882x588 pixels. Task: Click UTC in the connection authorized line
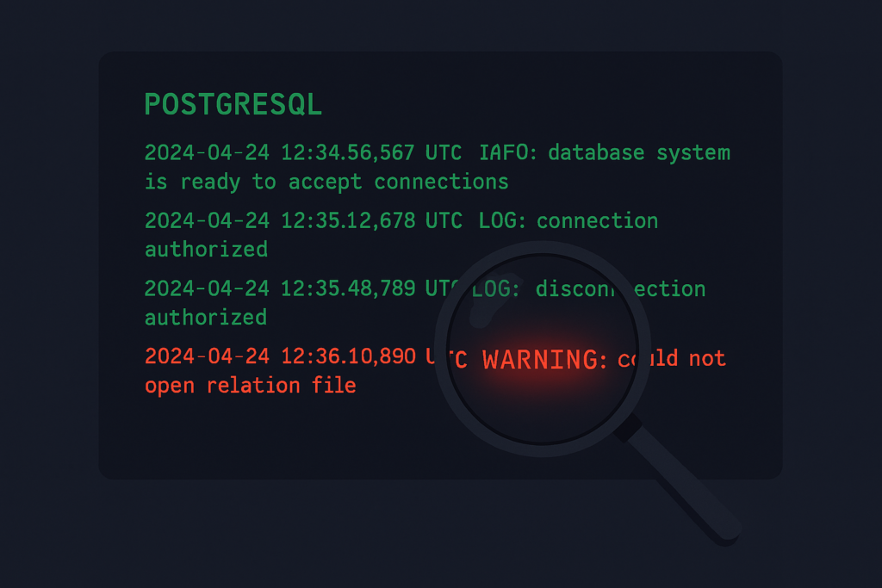(x=444, y=220)
